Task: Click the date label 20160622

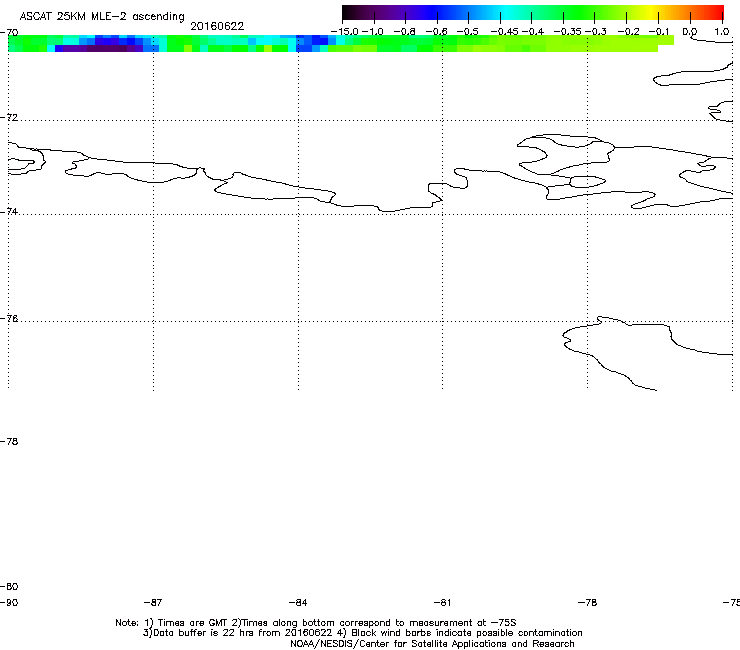Action: [x=217, y=26]
